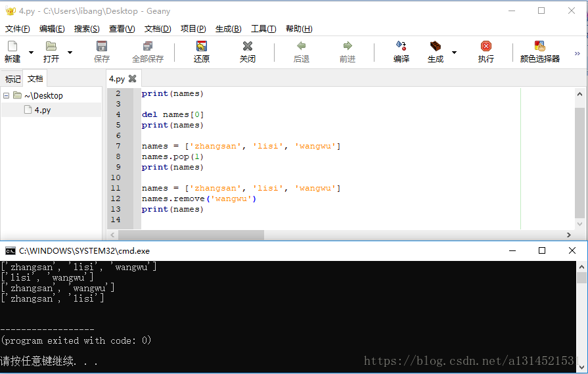Click the cmd.exe window title icon

coord(10,250)
